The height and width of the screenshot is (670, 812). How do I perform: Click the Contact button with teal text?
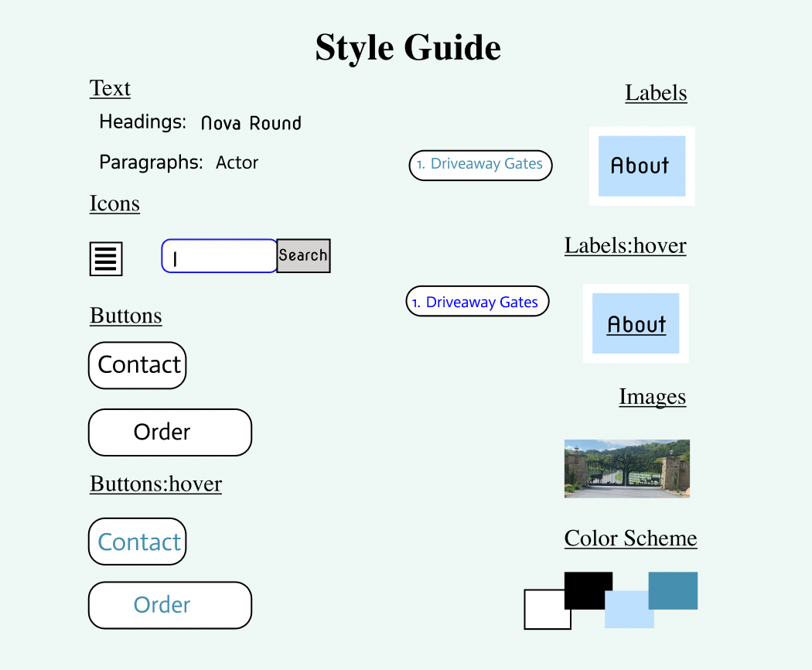coord(138,542)
